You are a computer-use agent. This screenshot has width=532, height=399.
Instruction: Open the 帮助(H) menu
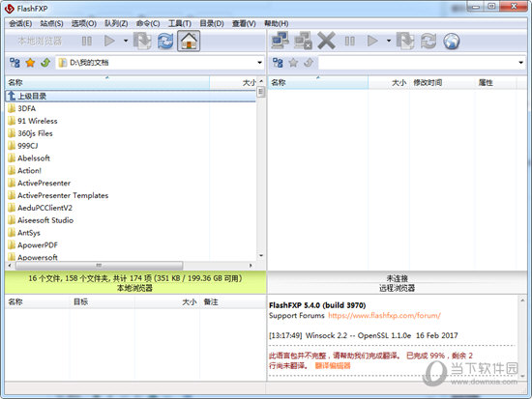click(x=277, y=23)
